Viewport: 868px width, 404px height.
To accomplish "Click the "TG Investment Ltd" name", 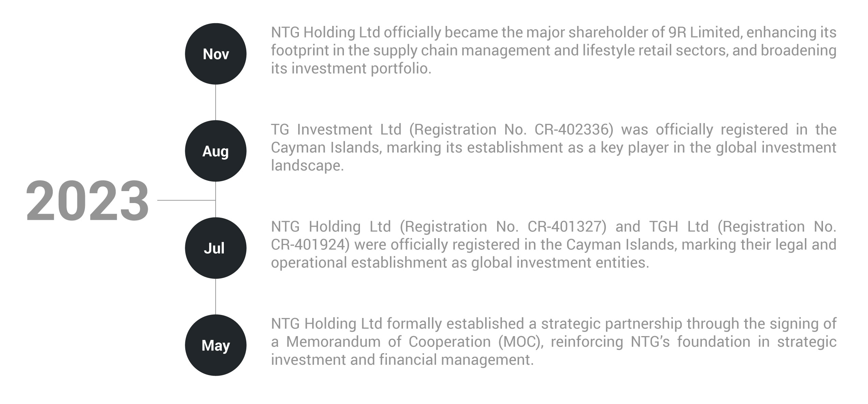I will 336,130.
